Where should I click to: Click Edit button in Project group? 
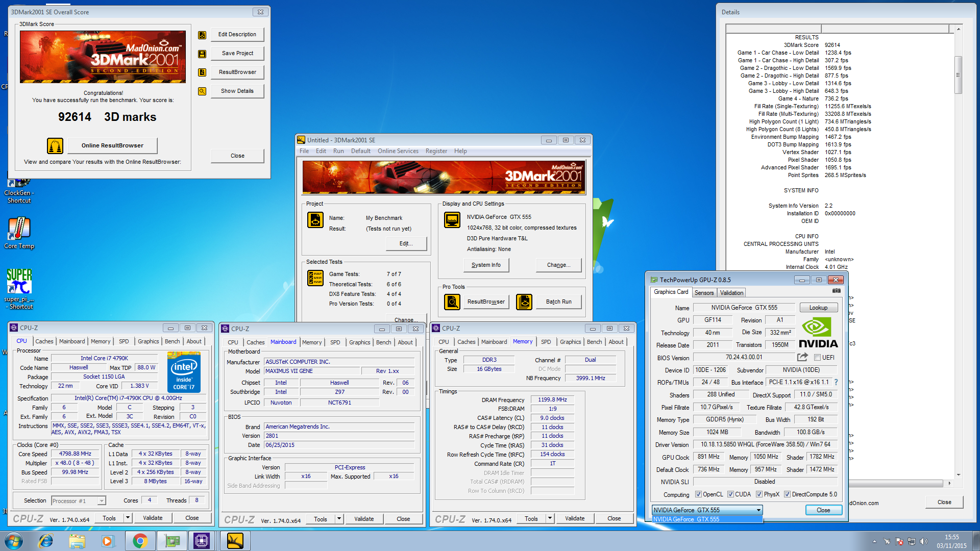(406, 244)
